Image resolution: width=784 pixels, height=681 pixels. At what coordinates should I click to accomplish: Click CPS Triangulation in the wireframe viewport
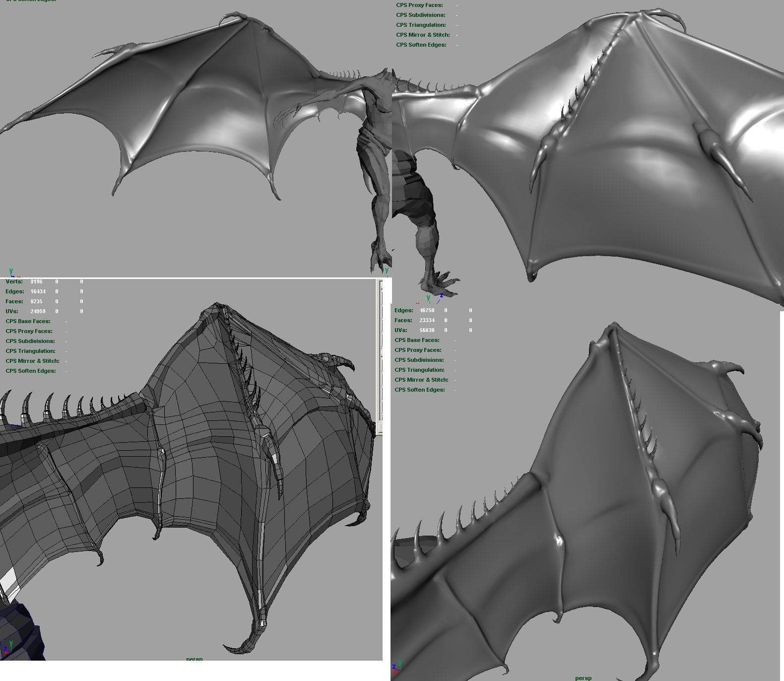[x=30, y=351]
